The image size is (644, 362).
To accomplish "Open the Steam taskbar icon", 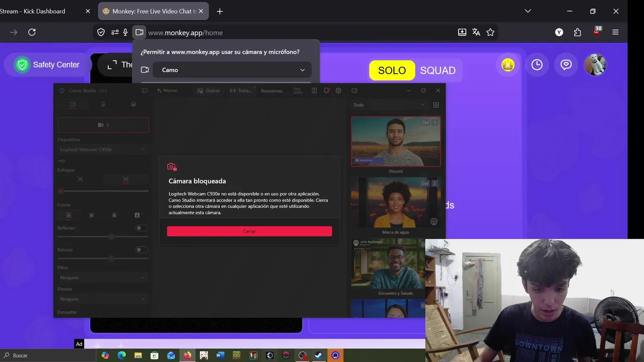I will tap(318, 355).
